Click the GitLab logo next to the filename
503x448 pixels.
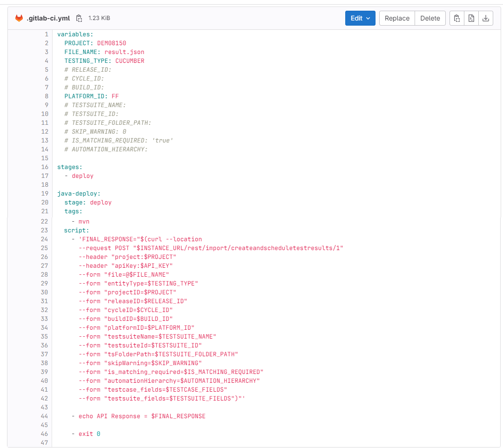(x=18, y=18)
